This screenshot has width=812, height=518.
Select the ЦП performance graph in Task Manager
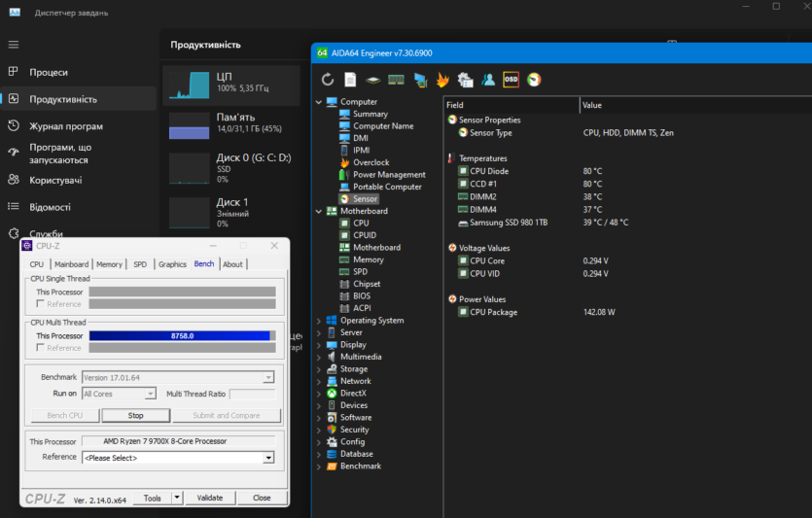click(231, 86)
